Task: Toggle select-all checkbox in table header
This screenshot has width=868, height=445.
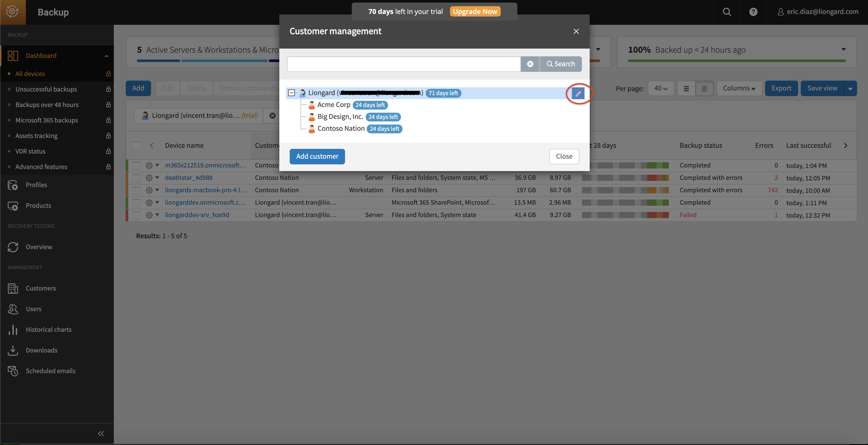Action: (136, 146)
